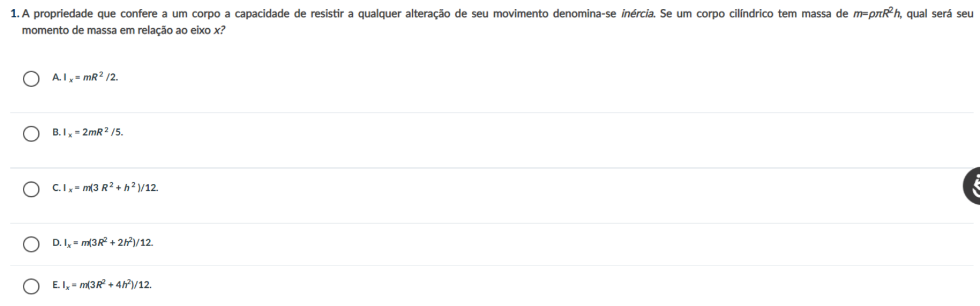Open the dark accessibility widget icon
Viewport: 980px width, 306px height.
(x=972, y=187)
